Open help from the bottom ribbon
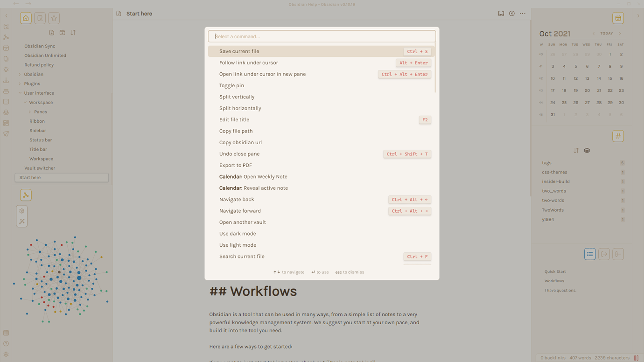644x362 pixels. coord(6,344)
